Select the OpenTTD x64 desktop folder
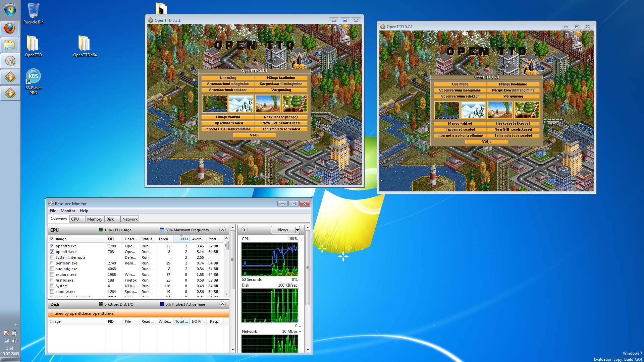This screenshot has height=362, width=644. 85,46
